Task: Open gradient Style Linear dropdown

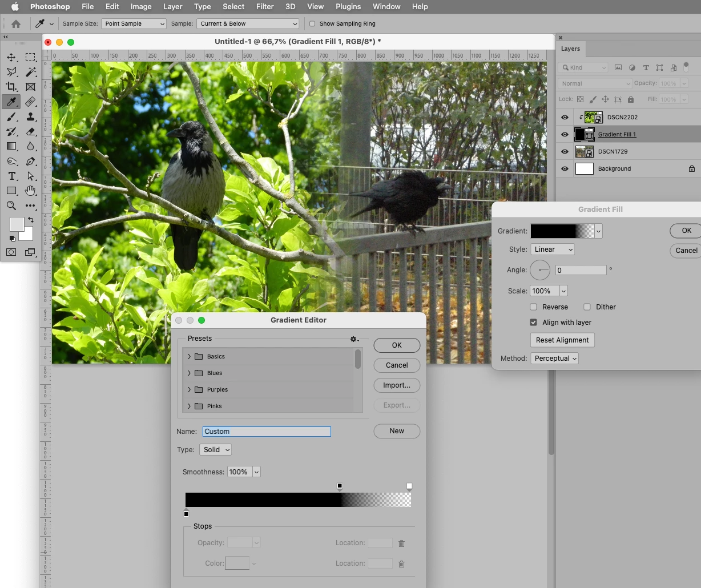Action: [552, 249]
